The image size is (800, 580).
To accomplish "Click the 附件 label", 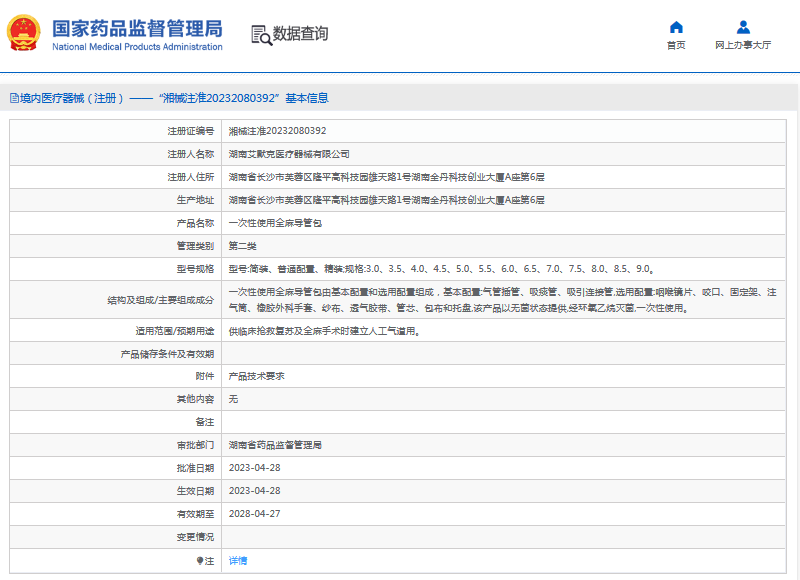I will (205, 376).
